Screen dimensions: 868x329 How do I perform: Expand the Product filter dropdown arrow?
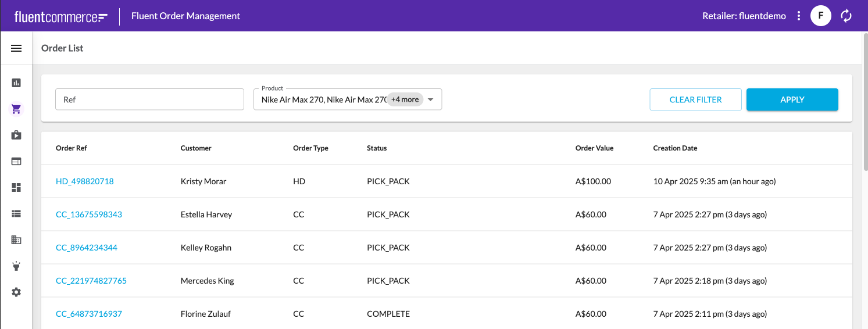click(431, 99)
